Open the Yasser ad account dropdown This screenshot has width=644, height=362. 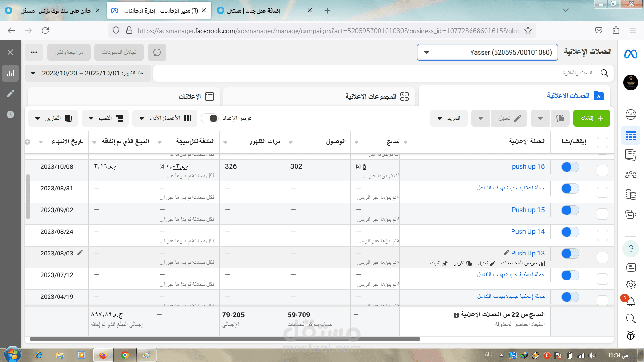487,52
